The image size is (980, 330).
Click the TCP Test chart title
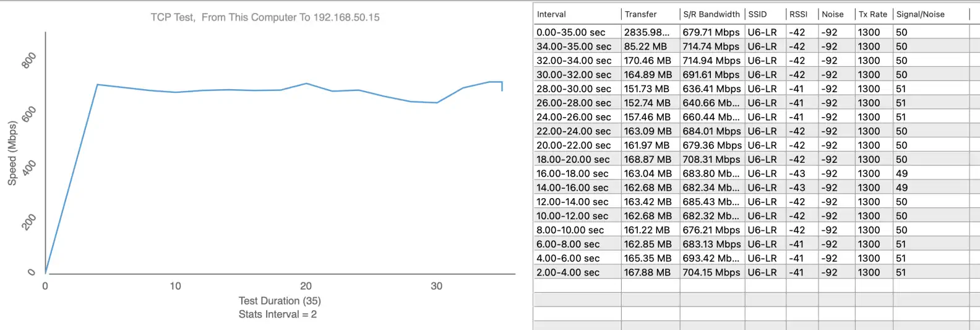click(265, 17)
